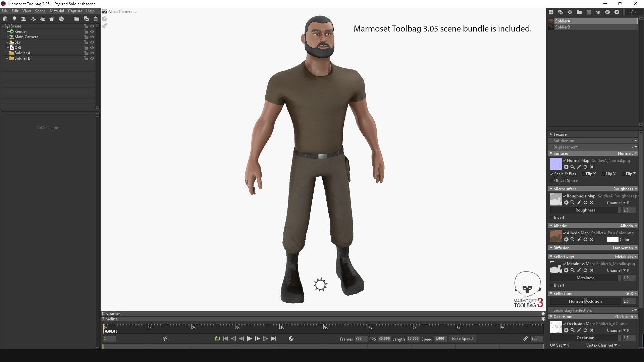Click the frame count link icon

[526, 339]
